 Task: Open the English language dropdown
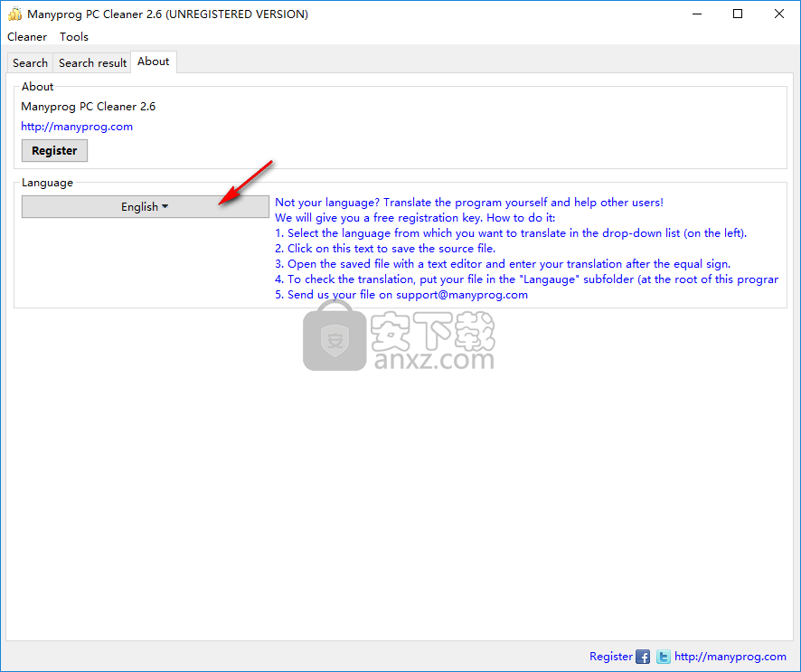click(x=145, y=206)
